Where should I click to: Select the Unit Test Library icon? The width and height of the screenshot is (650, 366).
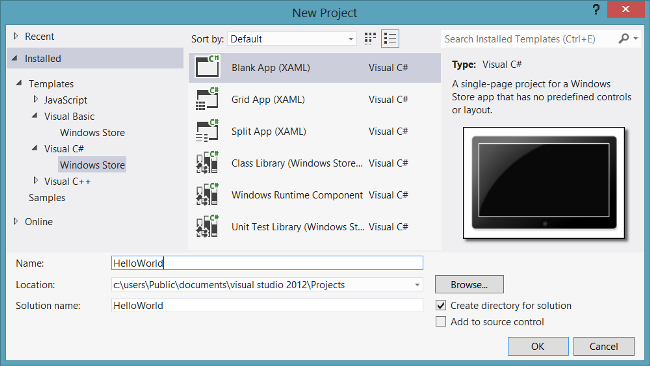207,226
